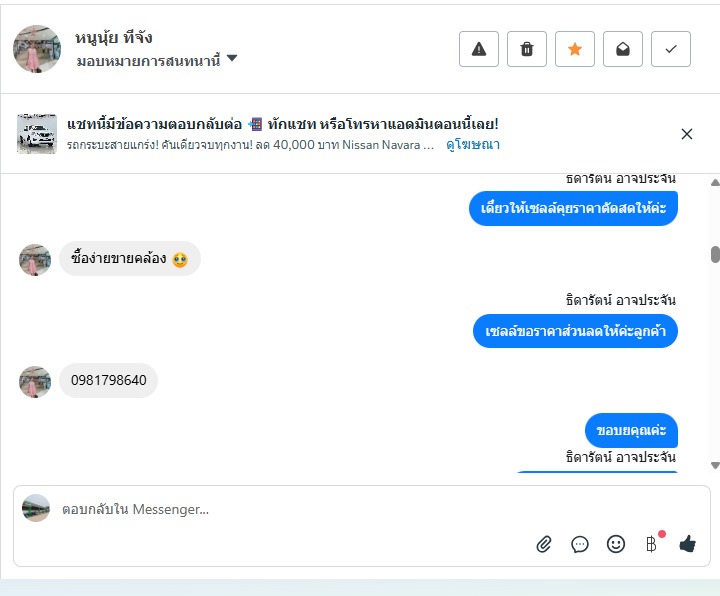The image size is (720, 596).
Task: Click the phone number 0981798640 message
Action: (109, 380)
